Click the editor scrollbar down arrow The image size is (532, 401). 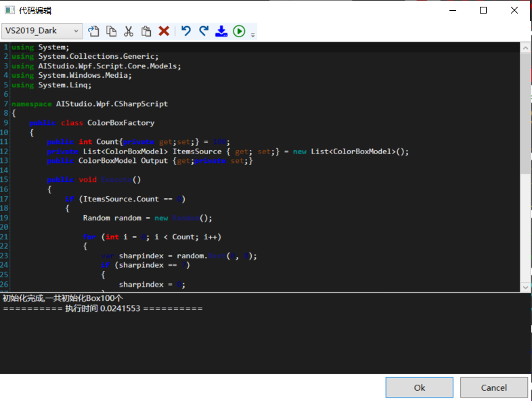coord(526,287)
